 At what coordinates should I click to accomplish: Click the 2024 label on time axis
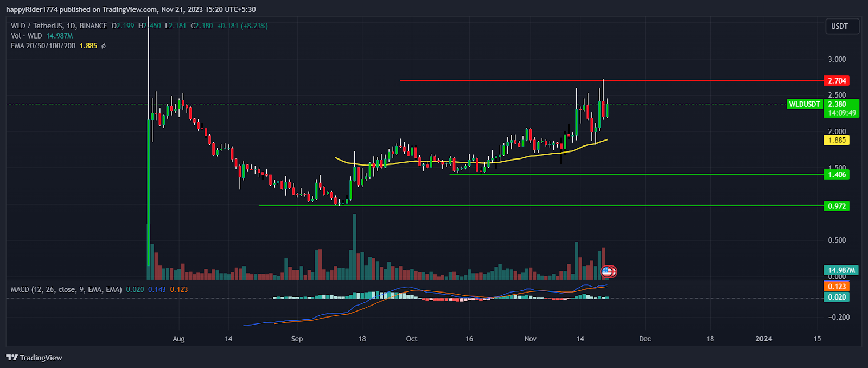[x=764, y=339]
